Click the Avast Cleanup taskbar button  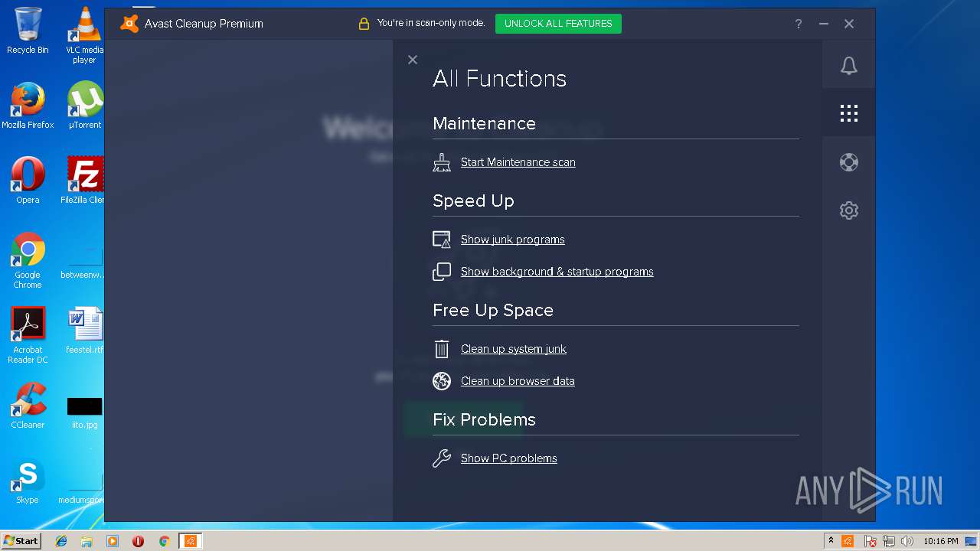pyautogui.click(x=190, y=541)
